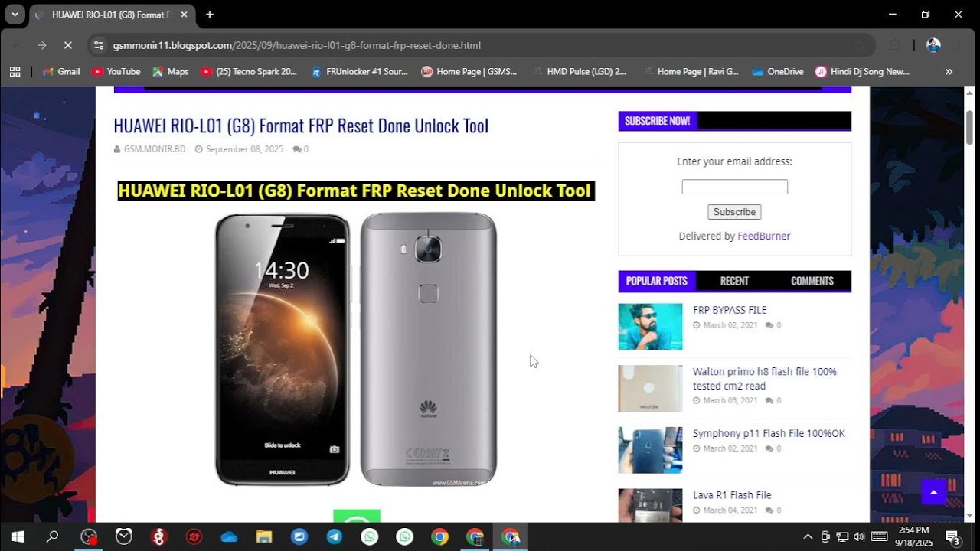Open the Windows Start menu
The width and height of the screenshot is (980, 551).
tap(17, 536)
